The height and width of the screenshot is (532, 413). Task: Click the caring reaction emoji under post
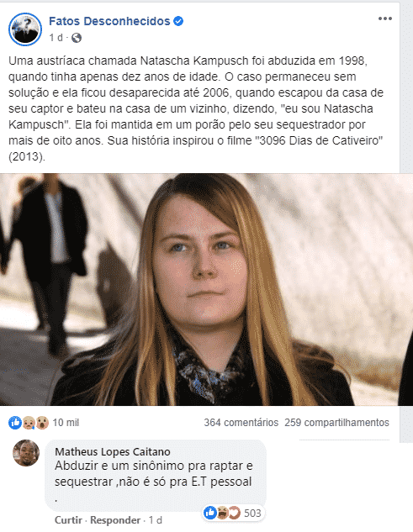point(29,423)
